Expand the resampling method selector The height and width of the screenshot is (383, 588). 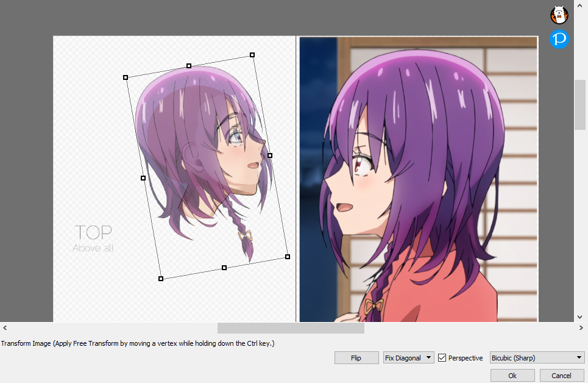click(x=536, y=358)
